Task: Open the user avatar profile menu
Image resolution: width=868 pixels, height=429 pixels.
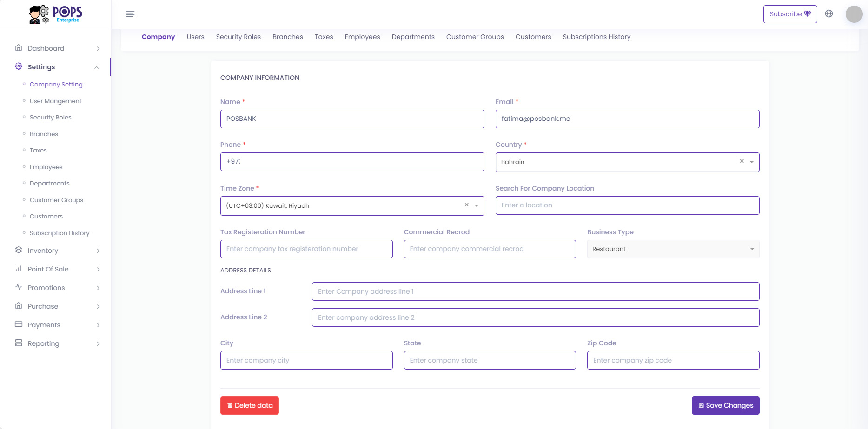Action: 854,14
